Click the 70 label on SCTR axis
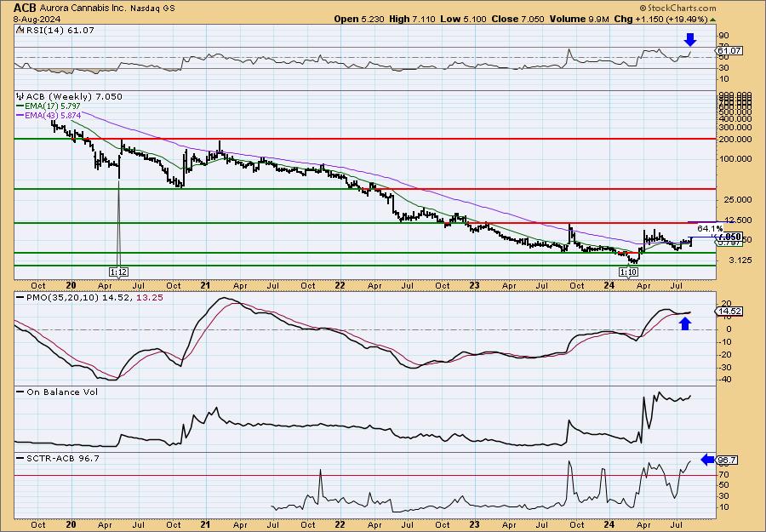 pos(723,475)
